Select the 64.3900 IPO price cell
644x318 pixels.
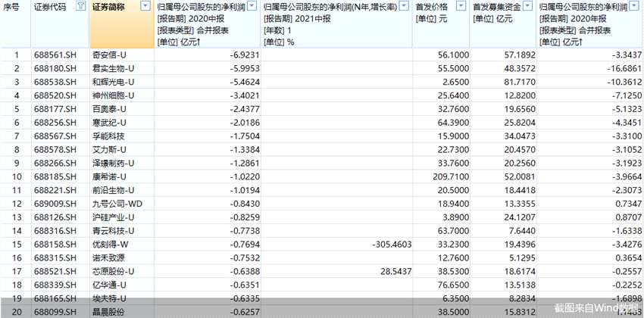452,123
